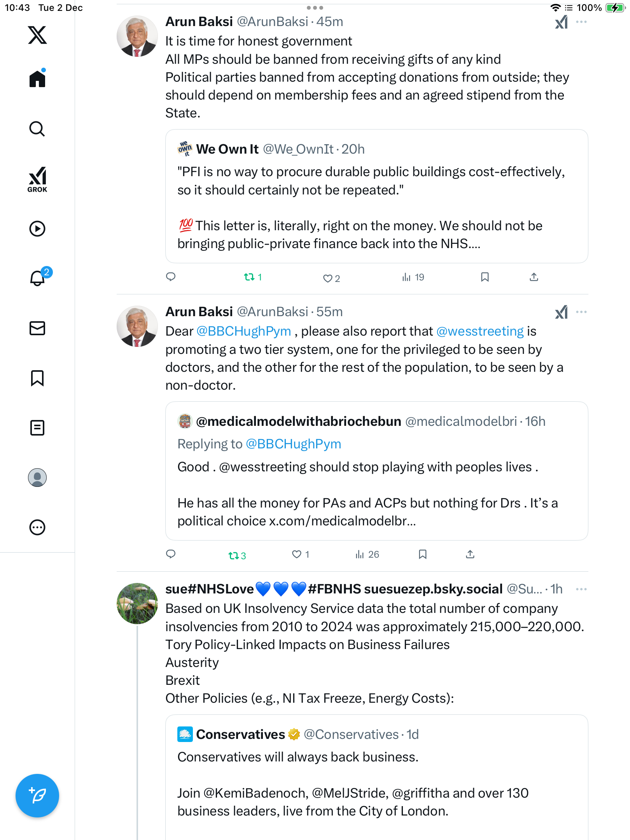Open saved Bookmarks in the sidebar
The image size is (630, 840).
[37, 378]
